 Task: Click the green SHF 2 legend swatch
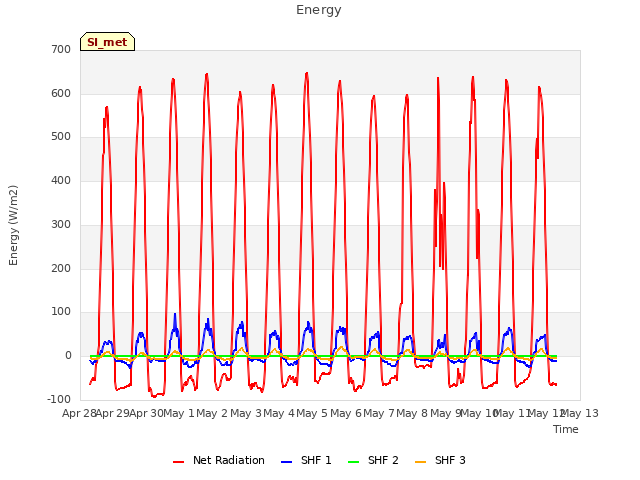point(353,462)
